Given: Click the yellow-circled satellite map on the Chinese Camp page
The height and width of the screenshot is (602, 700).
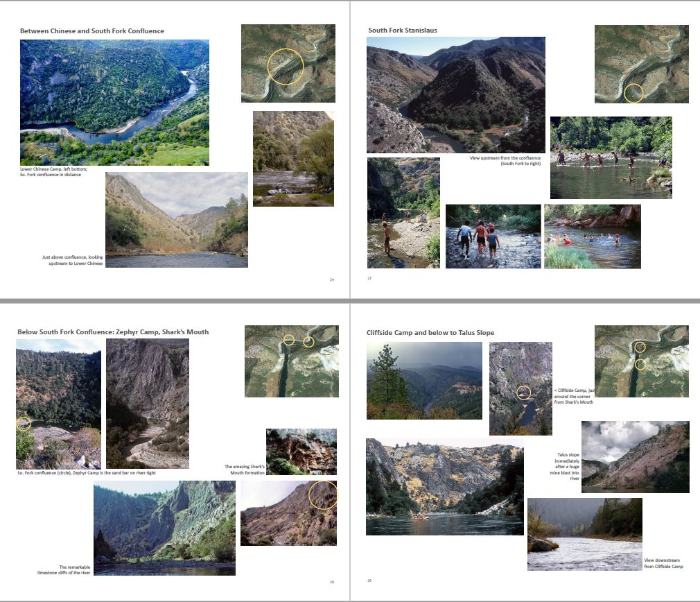Looking at the screenshot, I should coord(288,63).
